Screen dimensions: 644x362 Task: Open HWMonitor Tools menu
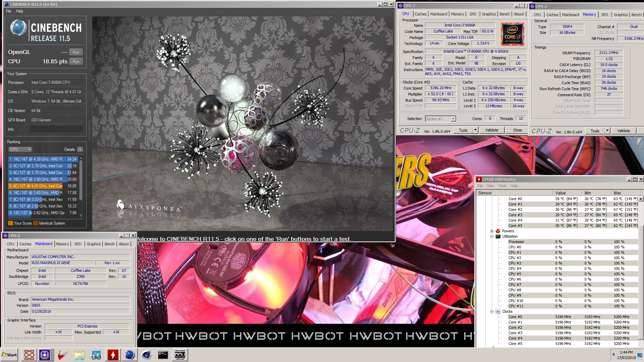tap(502, 186)
